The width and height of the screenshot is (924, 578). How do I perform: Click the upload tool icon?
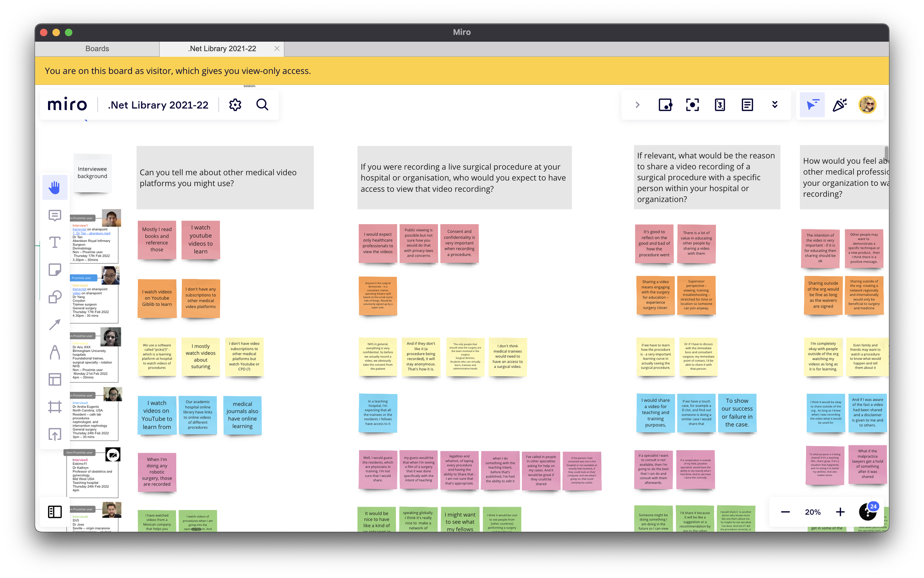(55, 434)
